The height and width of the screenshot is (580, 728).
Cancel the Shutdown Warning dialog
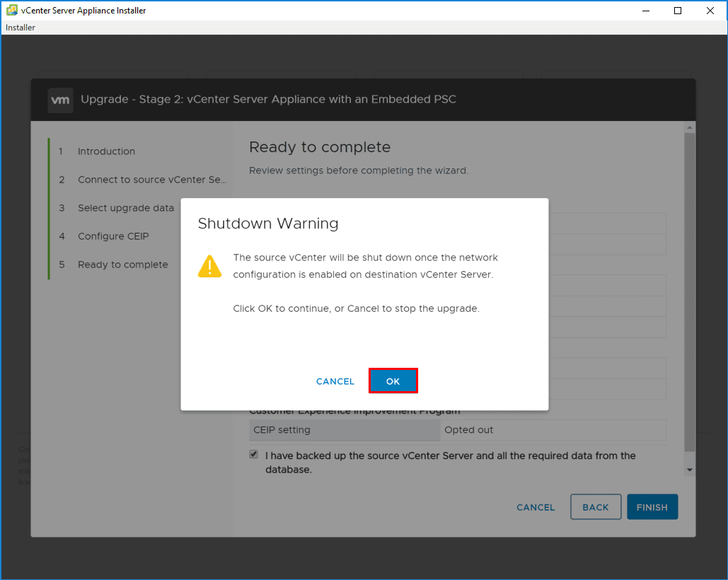pos(335,381)
